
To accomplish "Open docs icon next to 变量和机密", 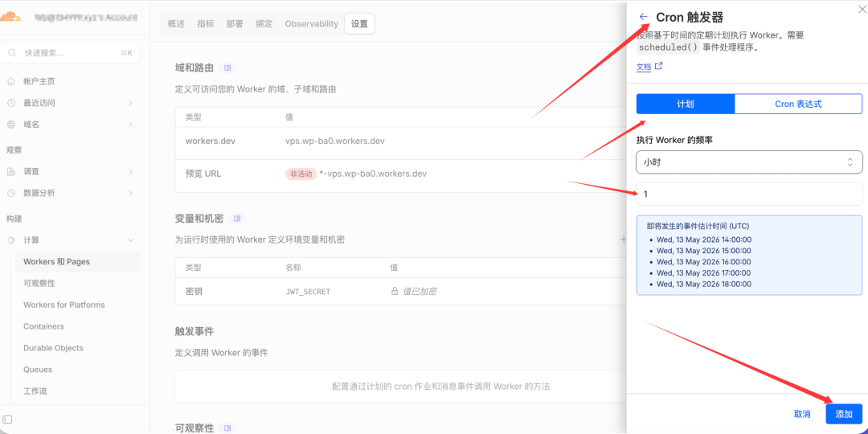I will (237, 219).
